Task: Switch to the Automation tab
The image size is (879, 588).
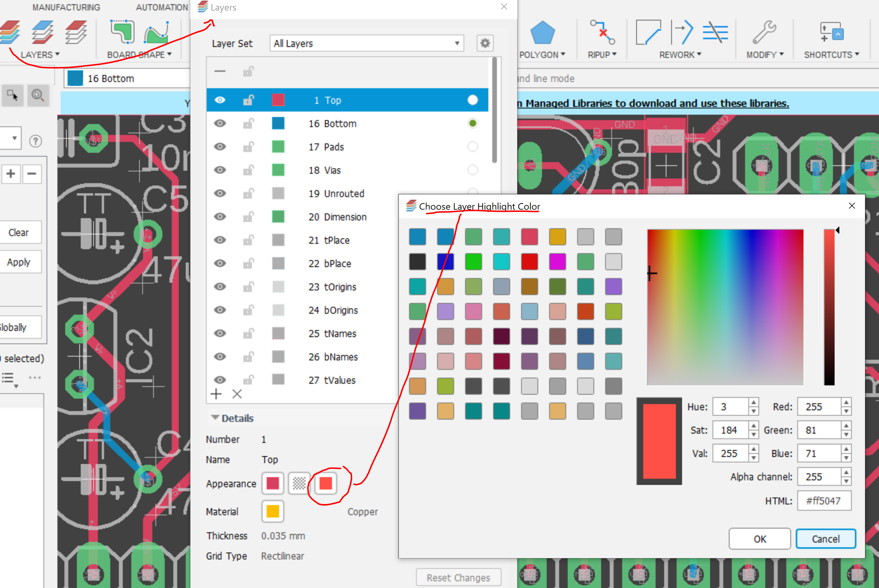Action: point(161,7)
